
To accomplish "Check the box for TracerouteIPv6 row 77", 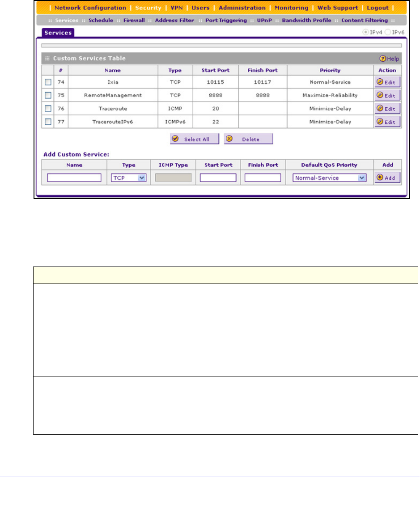I will point(48,122).
